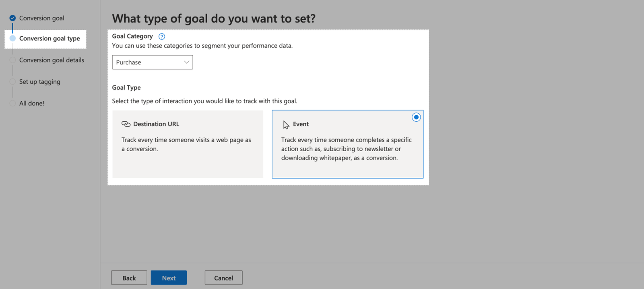Click the Goal Type heading
Image resolution: width=644 pixels, height=289 pixels.
(x=126, y=87)
